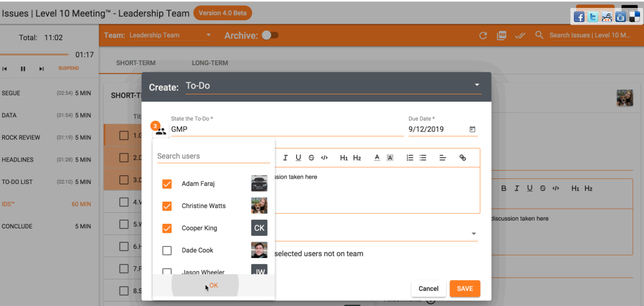The width and height of the screenshot is (644, 306).
Task: Share via the Twitter icon
Action: tap(593, 17)
